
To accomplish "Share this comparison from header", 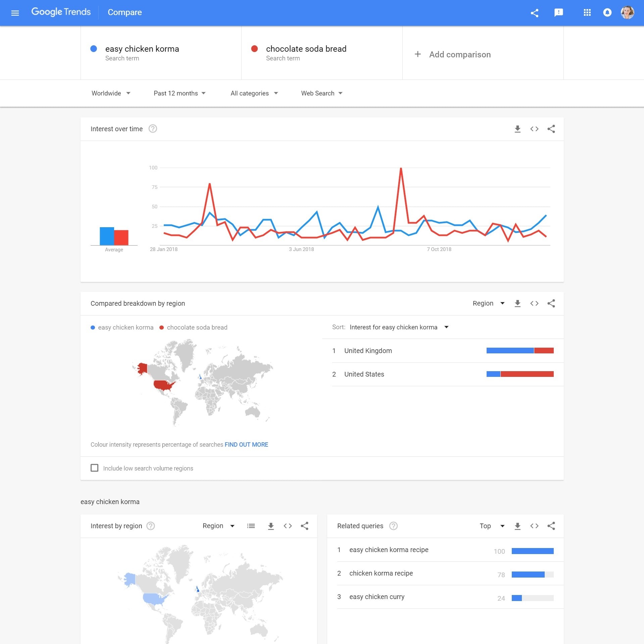I will 534,13.
